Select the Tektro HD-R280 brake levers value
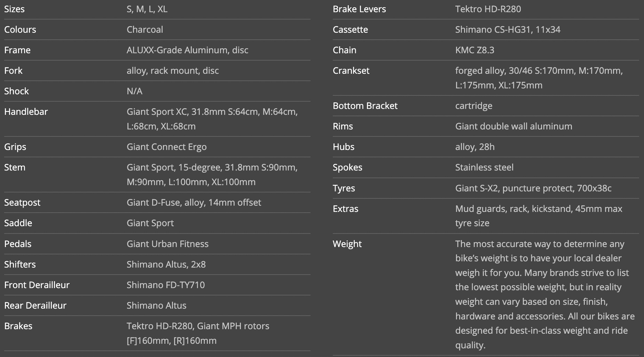Screen dimensions: 644x357 click(488, 9)
